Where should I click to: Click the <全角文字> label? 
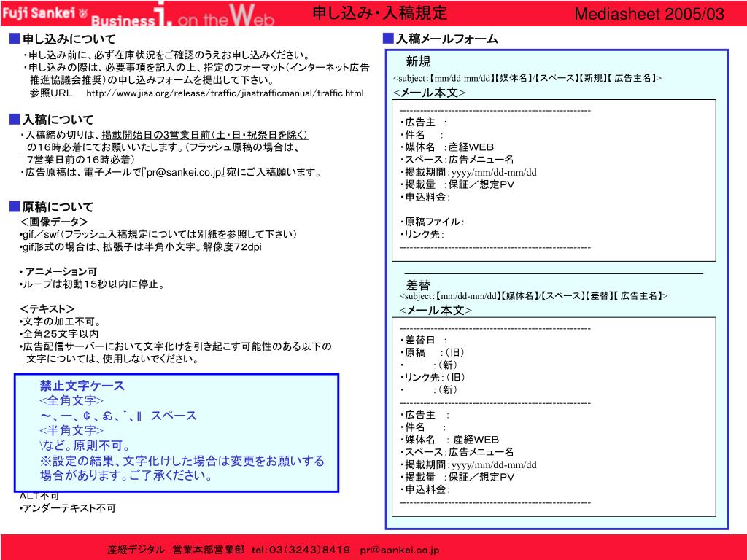coord(71,400)
